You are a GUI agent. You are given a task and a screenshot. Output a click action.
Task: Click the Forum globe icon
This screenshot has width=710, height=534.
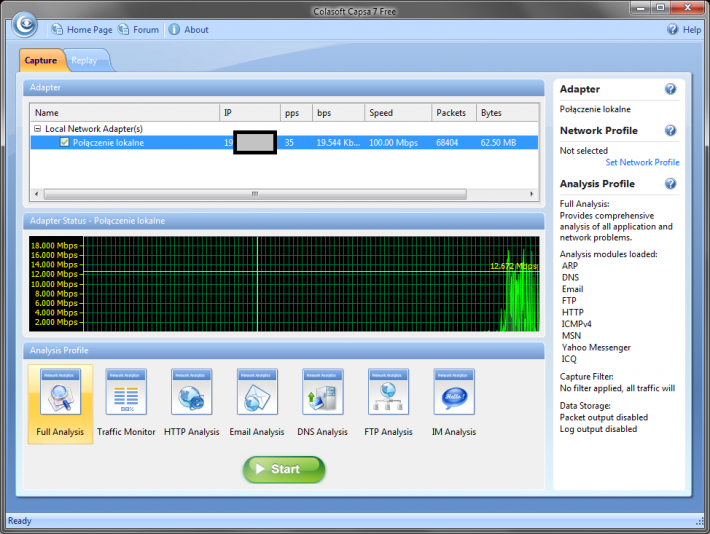pyautogui.click(x=123, y=30)
